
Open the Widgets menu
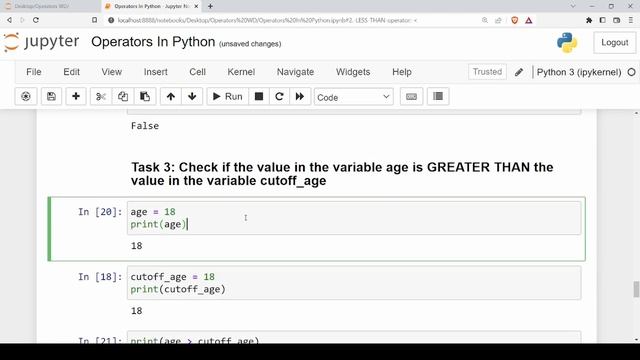click(353, 72)
